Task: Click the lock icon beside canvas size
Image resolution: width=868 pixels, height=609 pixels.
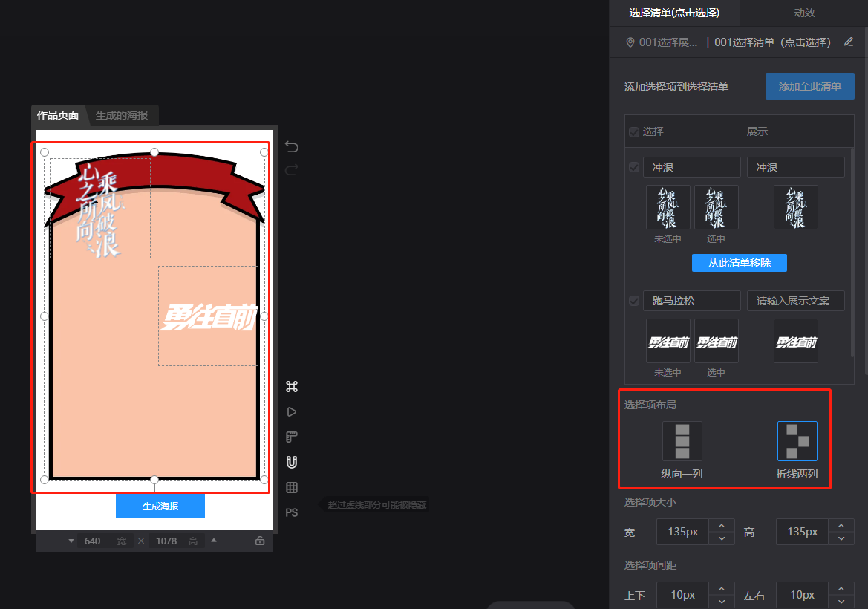Action: [x=260, y=541]
